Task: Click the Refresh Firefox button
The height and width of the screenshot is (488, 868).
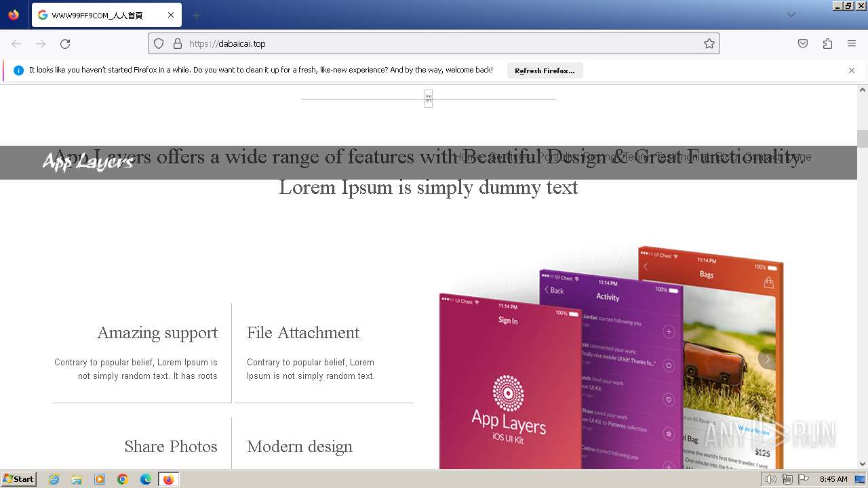Action: [545, 70]
